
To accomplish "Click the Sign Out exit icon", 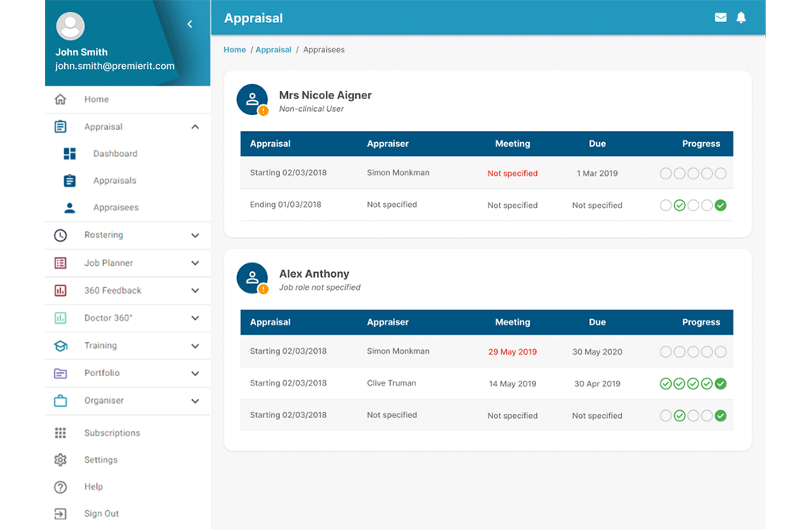I will (x=60, y=513).
